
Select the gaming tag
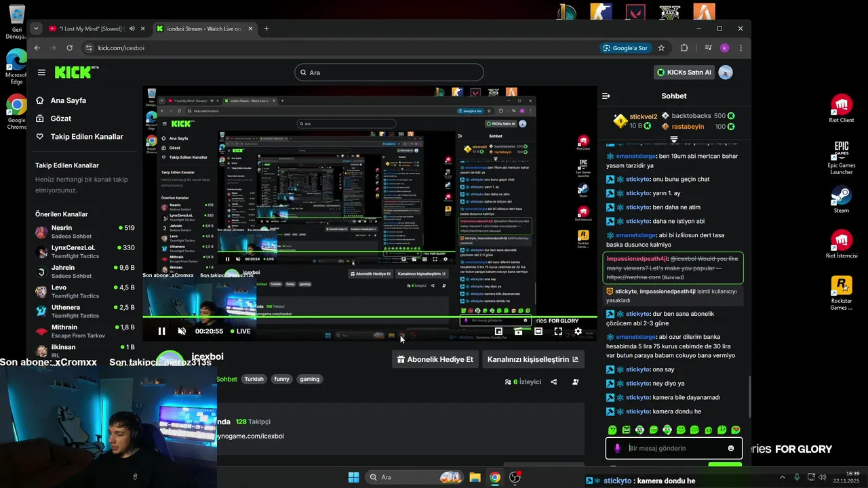(x=310, y=380)
